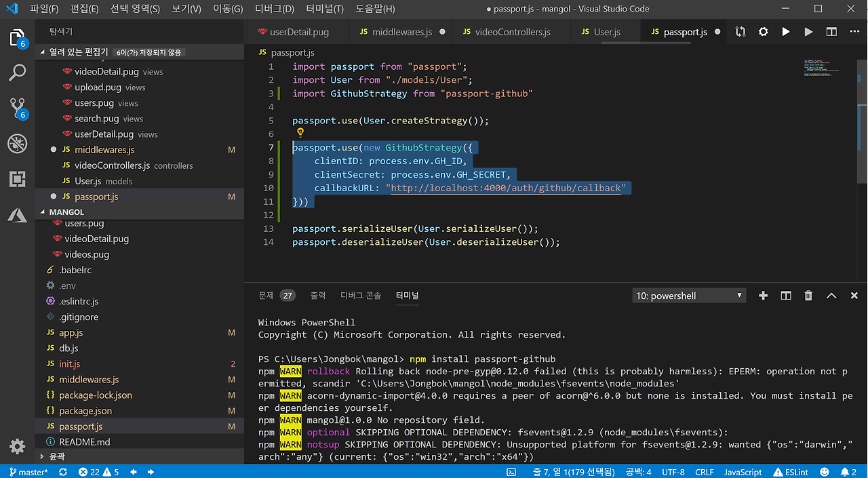
Task: Create a new terminal with the plus icon
Action: point(763,296)
